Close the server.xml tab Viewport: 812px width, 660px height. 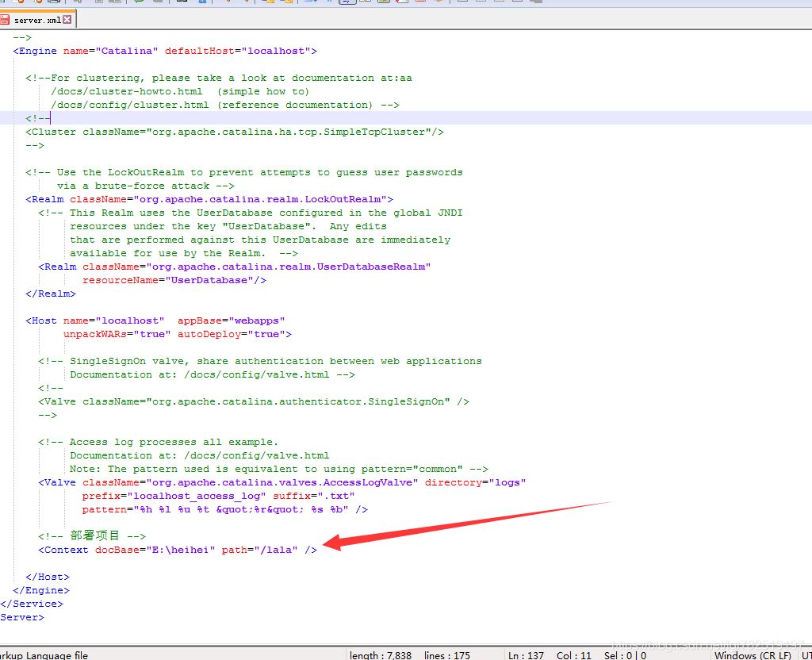(67, 20)
